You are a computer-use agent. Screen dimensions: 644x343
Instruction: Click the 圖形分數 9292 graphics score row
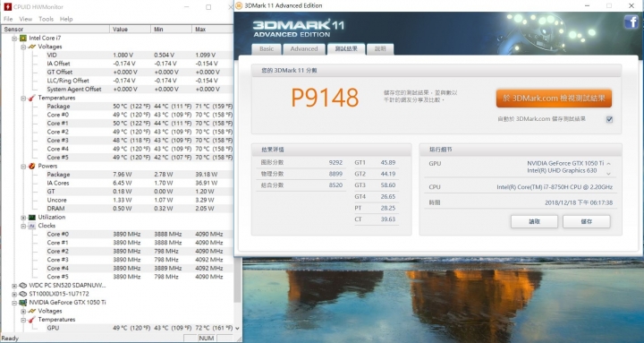tap(301, 163)
